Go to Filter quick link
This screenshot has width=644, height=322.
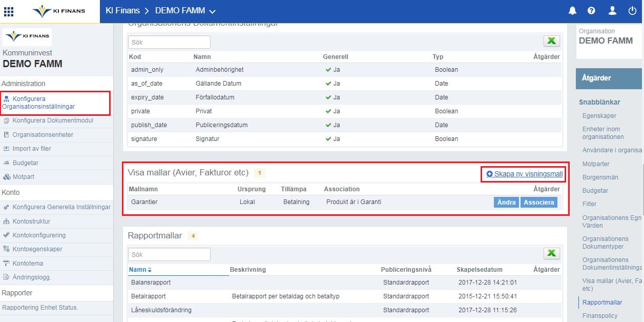tap(589, 204)
